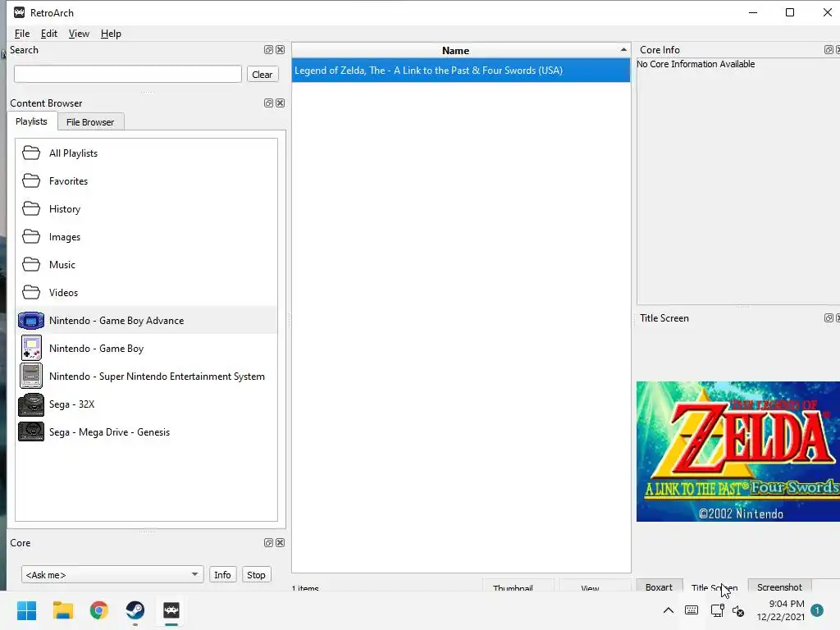Show hidden system tray icons
Image resolution: width=840 pixels, height=630 pixels.
[669, 610]
